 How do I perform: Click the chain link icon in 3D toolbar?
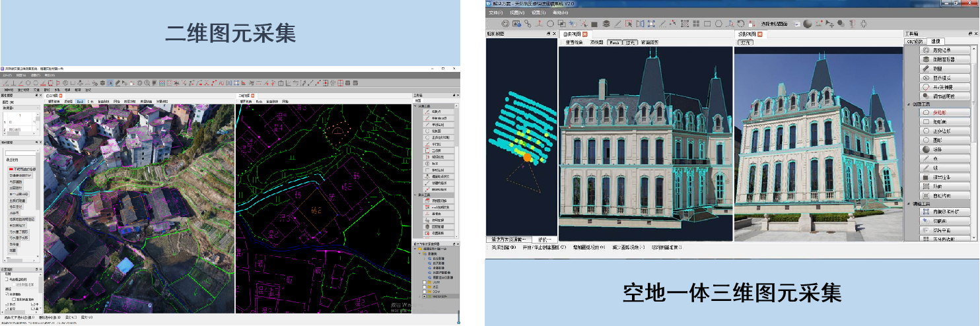(x=528, y=24)
